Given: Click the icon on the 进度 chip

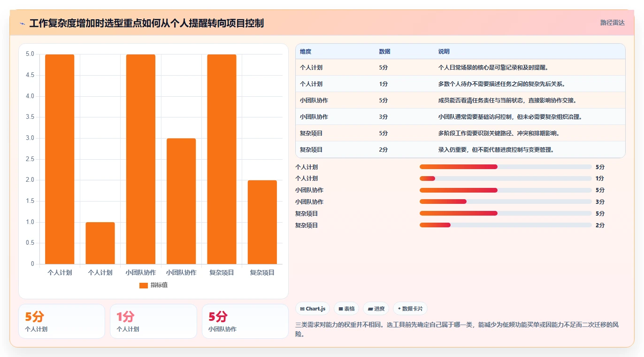Looking at the screenshot, I should click(370, 309).
